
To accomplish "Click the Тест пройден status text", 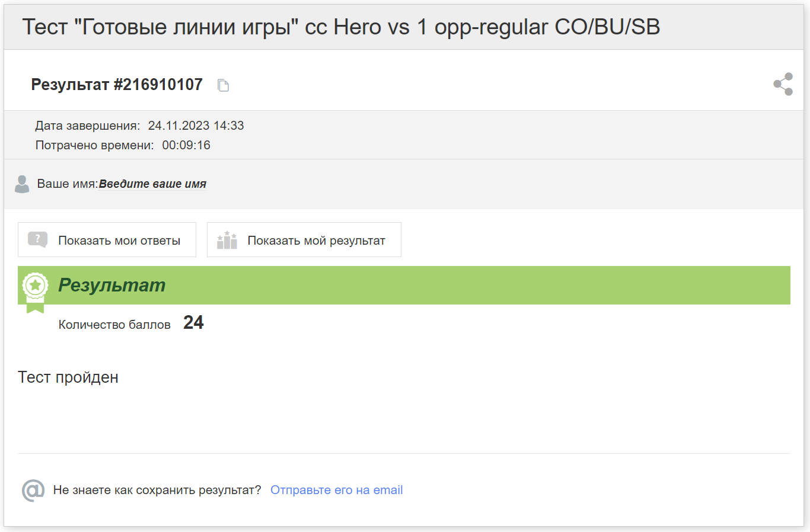I will (x=68, y=377).
